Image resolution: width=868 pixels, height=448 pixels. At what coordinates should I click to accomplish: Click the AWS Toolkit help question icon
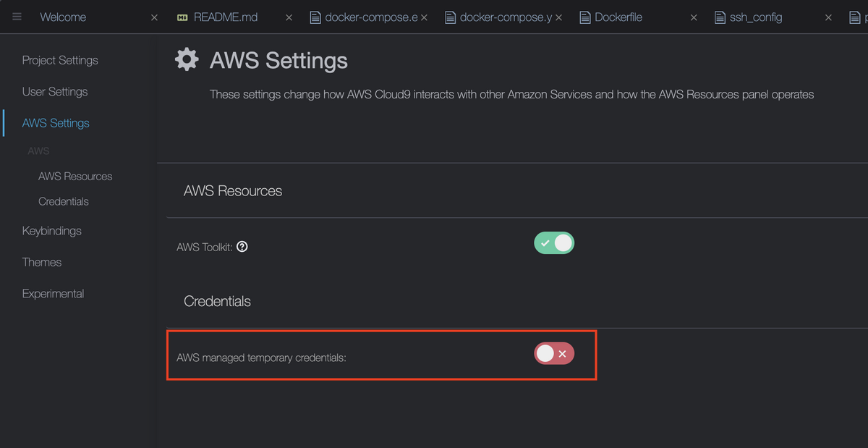pos(242,247)
